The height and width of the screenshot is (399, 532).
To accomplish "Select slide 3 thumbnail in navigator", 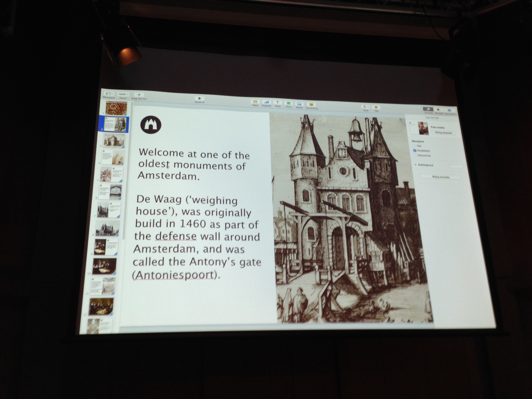I will point(114,140).
